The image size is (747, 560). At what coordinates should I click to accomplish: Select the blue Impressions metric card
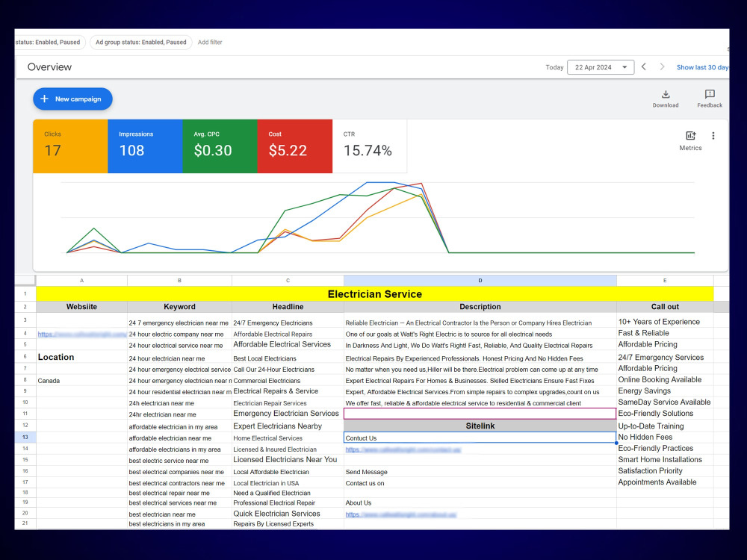146,146
